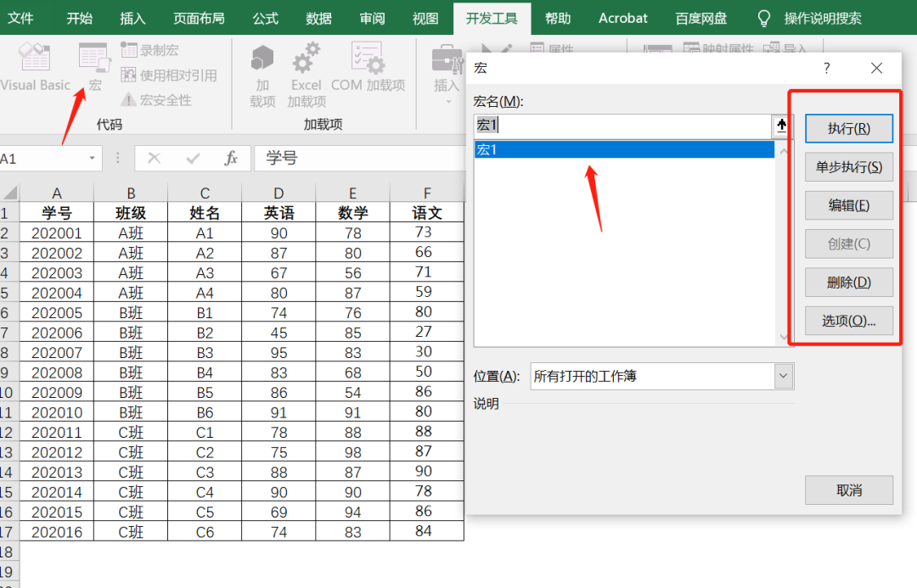Click the 操作说明搜索 search field
The image size is (917, 588).
[x=821, y=18]
